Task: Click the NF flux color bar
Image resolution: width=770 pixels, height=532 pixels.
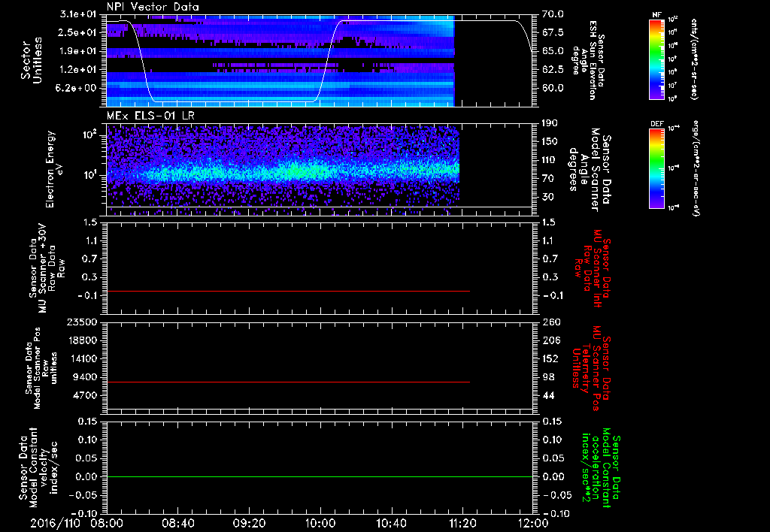Action: tap(656, 59)
